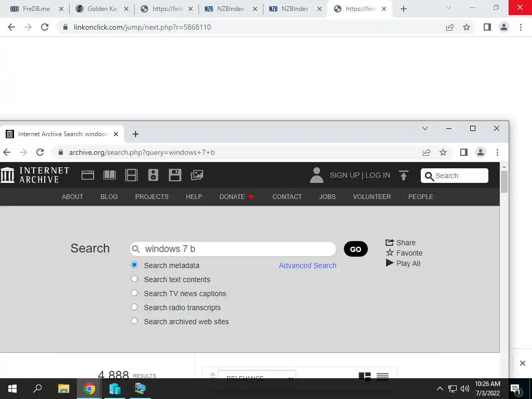Expand tab search chevron in archive.org window
532x399 pixels.
click(x=425, y=128)
